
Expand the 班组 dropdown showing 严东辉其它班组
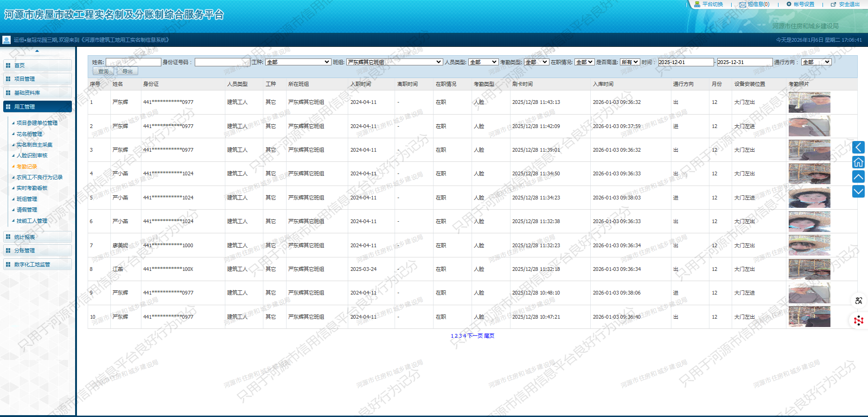(x=395, y=62)
